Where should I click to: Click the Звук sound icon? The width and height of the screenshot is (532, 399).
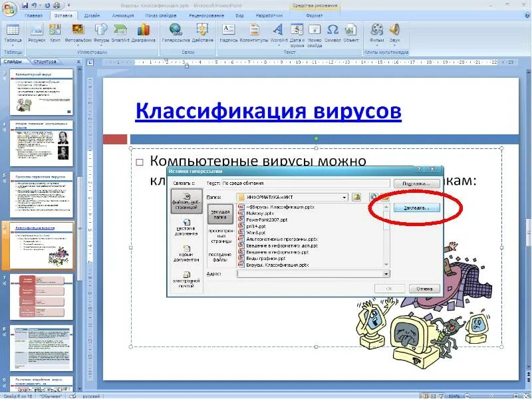click(x=394, y=35)
